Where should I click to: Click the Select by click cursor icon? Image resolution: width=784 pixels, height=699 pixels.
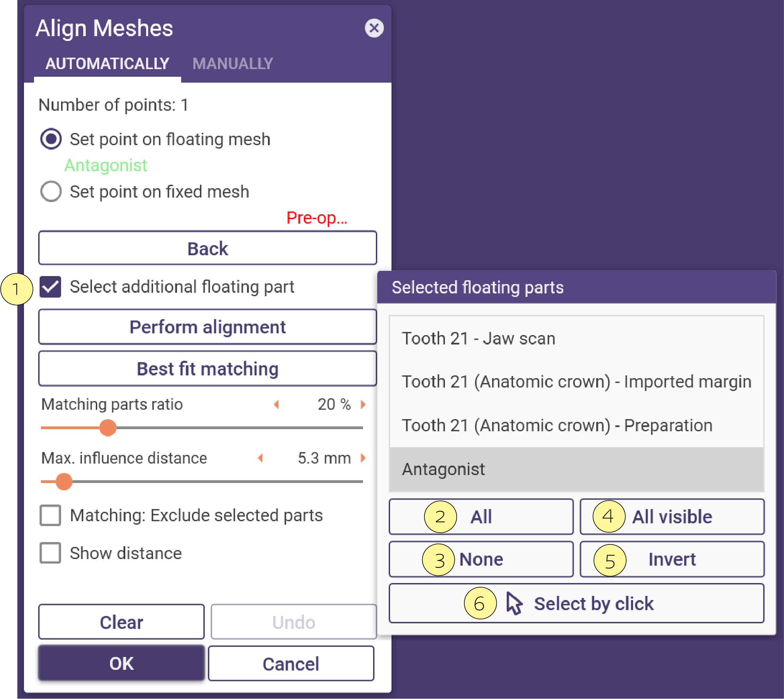point(514,603)
